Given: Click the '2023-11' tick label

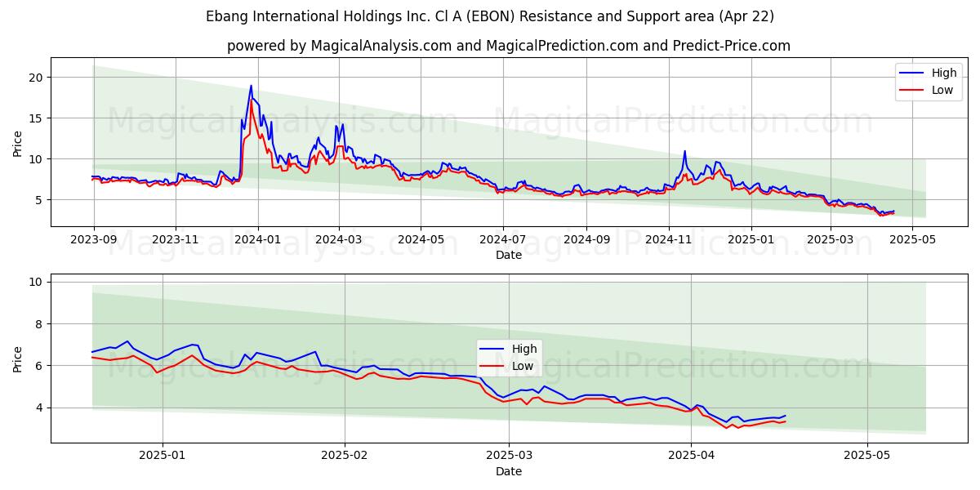Looking at the screenshot, I should [176, 239].
